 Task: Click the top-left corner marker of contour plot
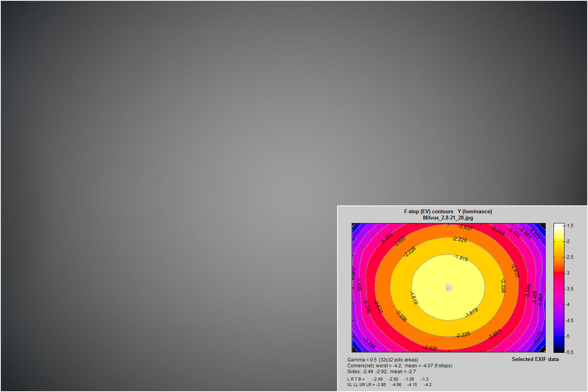[x=354, y=225]
